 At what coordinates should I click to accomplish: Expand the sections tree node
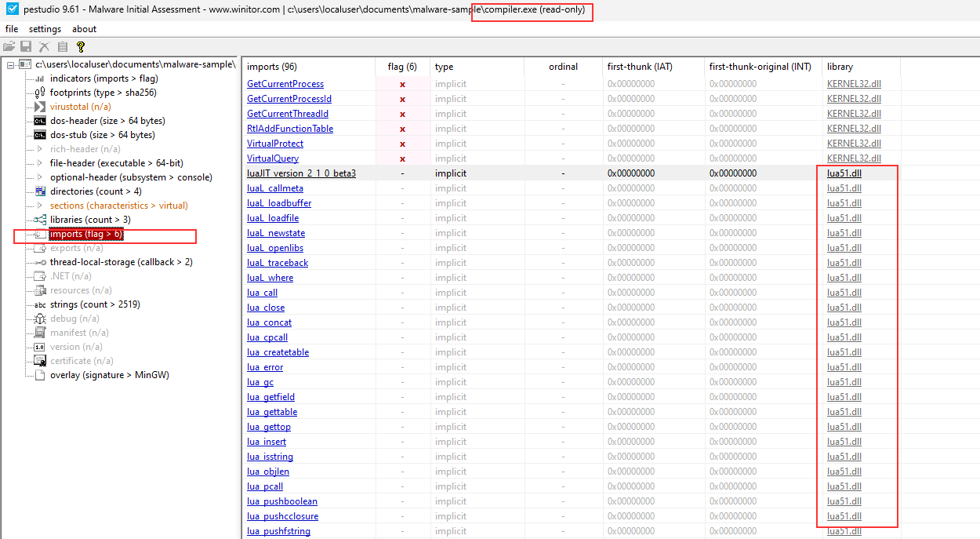(x=39, y=206)
